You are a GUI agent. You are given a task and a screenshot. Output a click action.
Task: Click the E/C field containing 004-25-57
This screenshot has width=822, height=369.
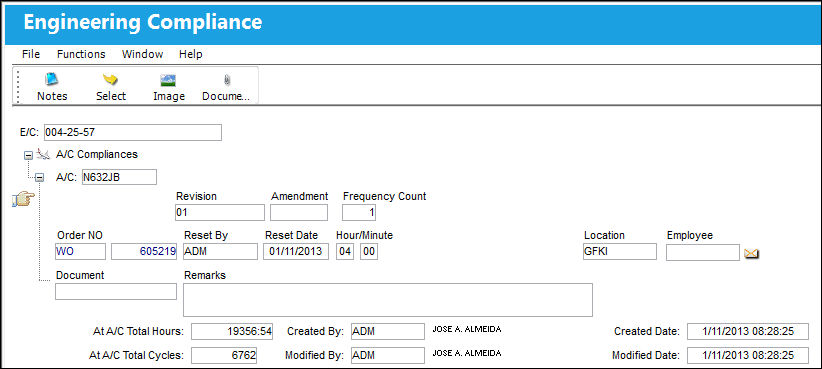(133, 133)
